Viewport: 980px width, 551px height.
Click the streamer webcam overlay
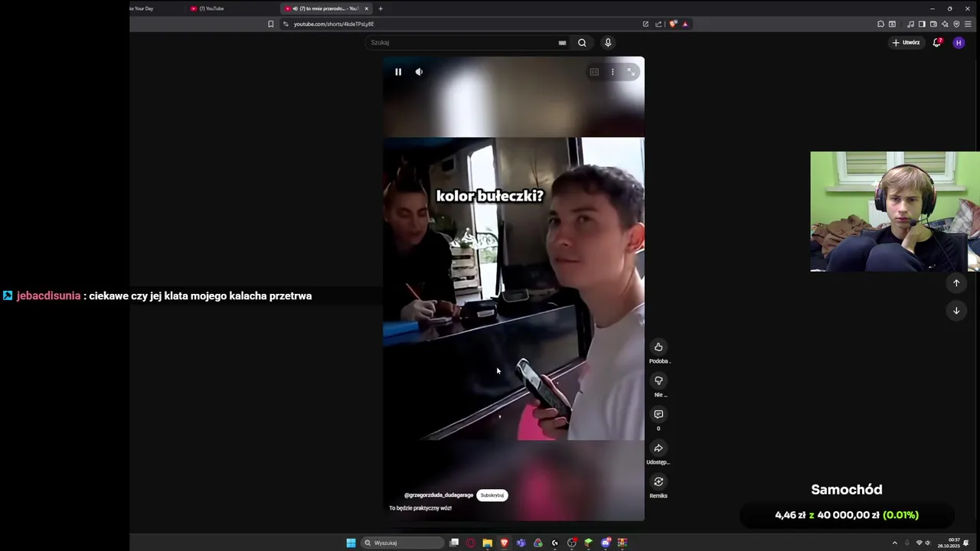(895, 211)
